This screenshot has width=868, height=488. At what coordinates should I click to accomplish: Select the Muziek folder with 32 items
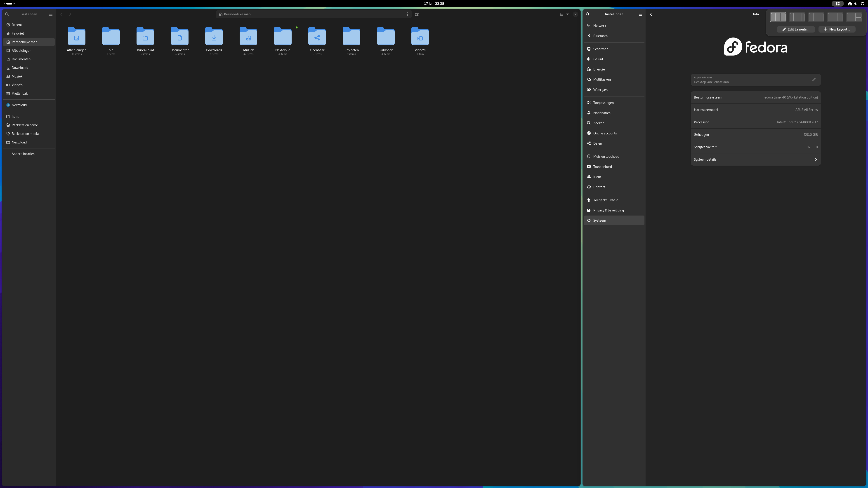[248, 36]
